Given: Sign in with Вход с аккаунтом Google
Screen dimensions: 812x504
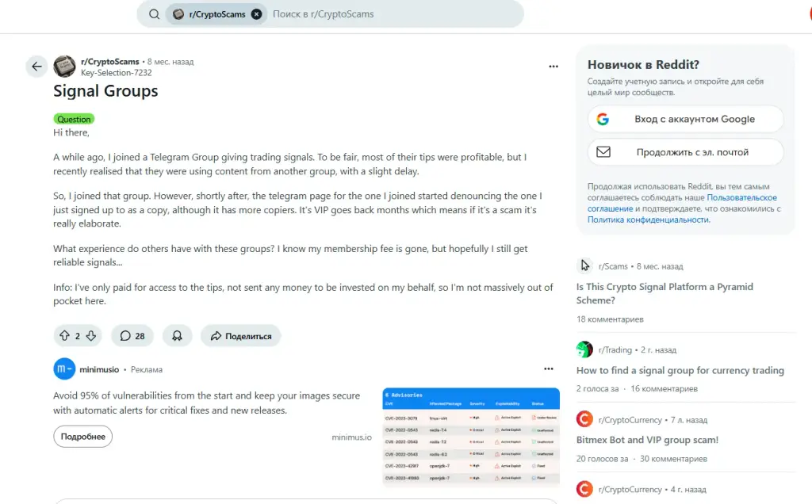Looking at the screenshot, I should tap(685, 119).
